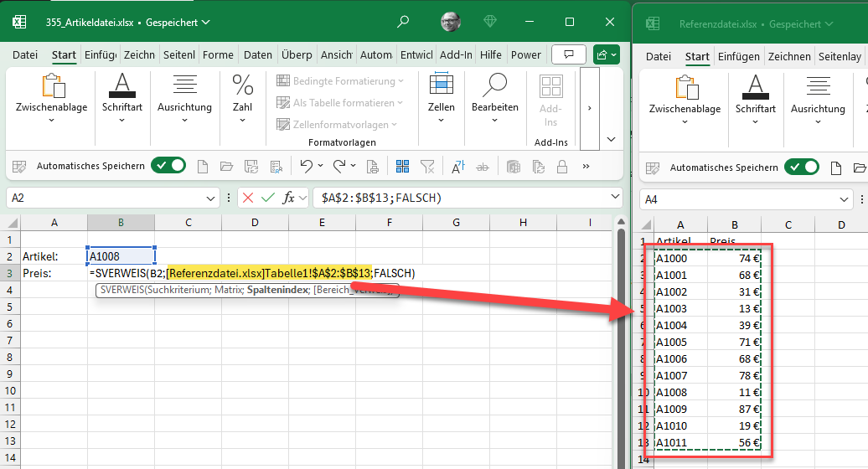Image resolution: width=868 pixels, height=469 pixels.
Task: Open Insert Function dialog via fx icon
Action: coord(289,198)
